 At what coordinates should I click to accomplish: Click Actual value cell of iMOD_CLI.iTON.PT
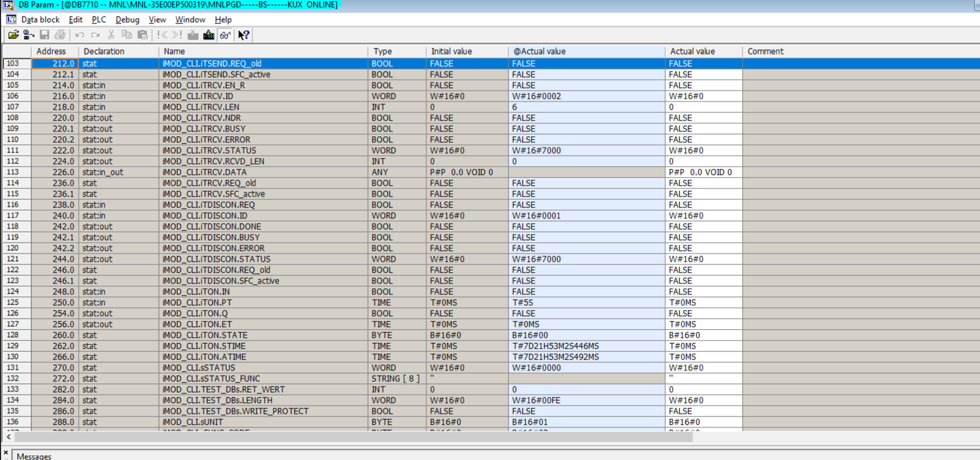pos(703,302)
